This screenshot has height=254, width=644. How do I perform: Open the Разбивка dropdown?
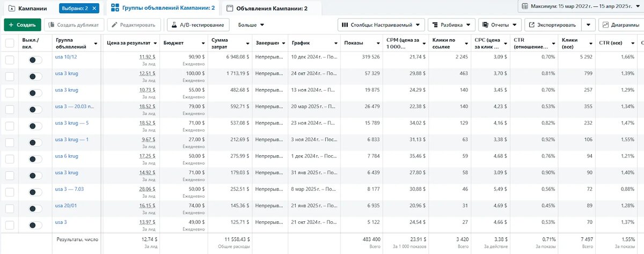(452, 25)
